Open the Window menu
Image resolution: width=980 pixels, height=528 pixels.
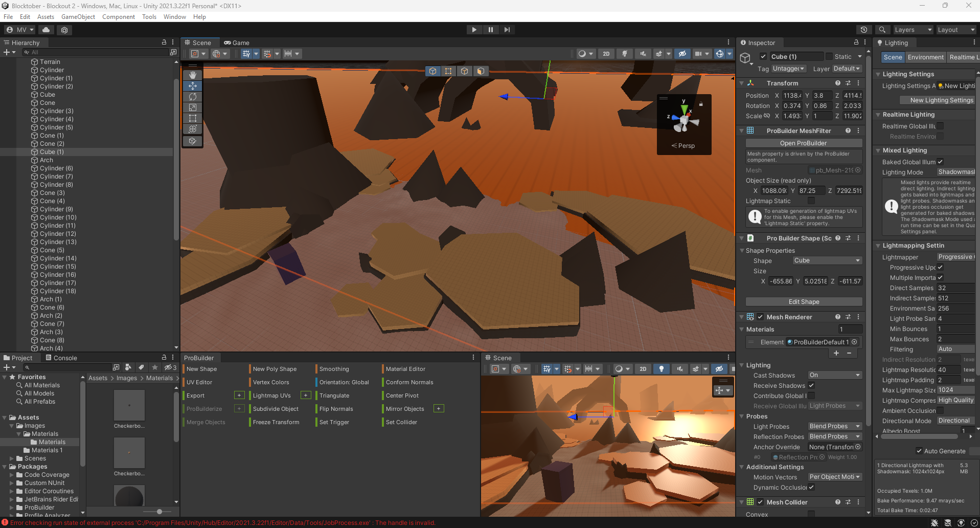pyautogui.click(x=175, y=17)
